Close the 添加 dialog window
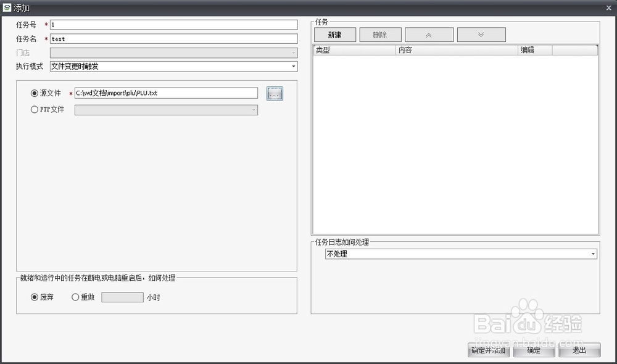617x364 pixels. click(x=608, y=7)
